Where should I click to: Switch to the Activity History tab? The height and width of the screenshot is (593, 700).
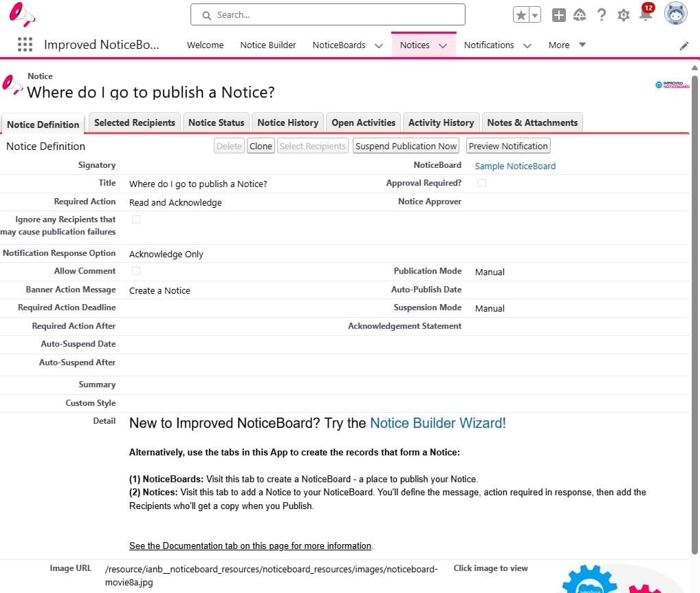coord(441,123)
